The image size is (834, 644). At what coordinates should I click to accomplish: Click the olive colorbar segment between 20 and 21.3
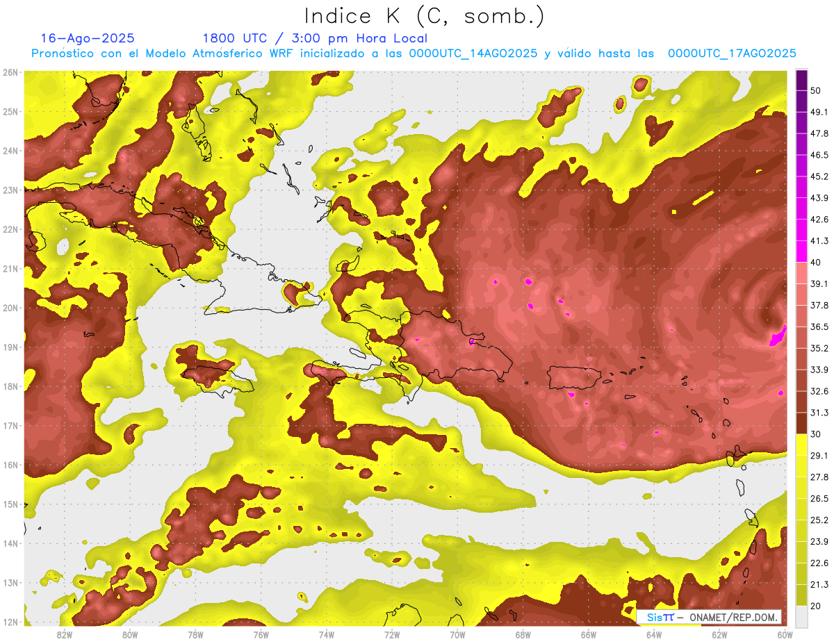pyautogui.click(x=801, y=595)
